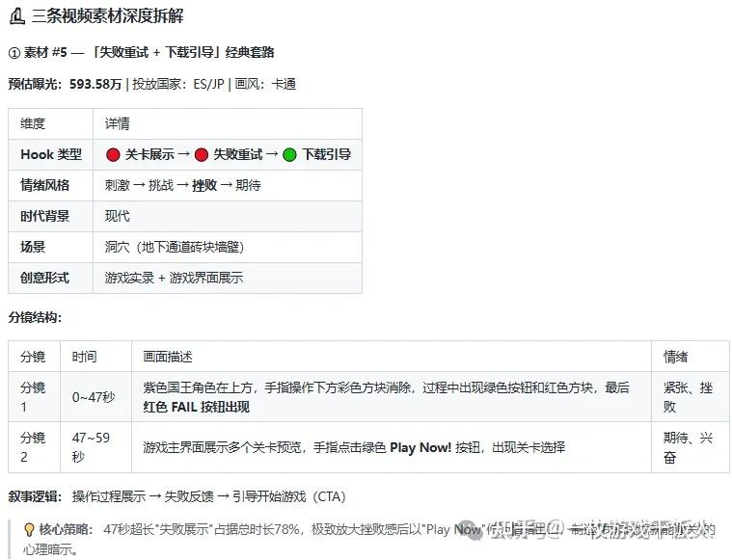Click the 分镜 column header
732x560 pixels.
click(x=33, y=357)
